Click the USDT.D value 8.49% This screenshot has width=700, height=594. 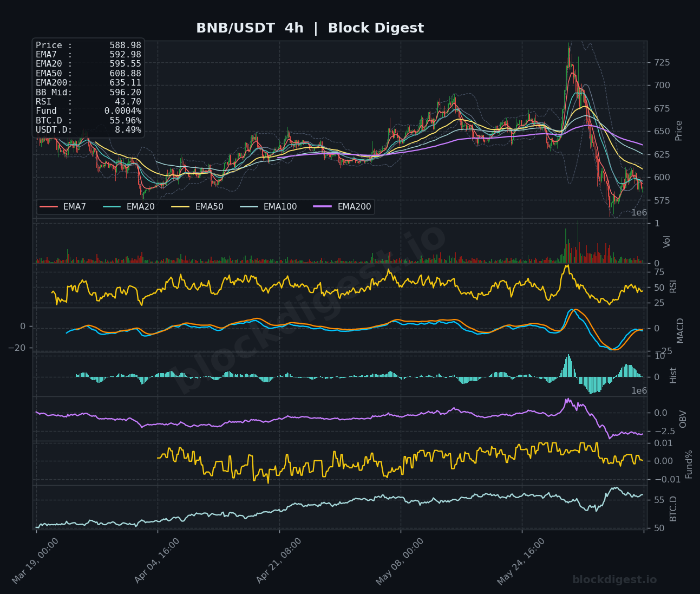tap(128, 130)
